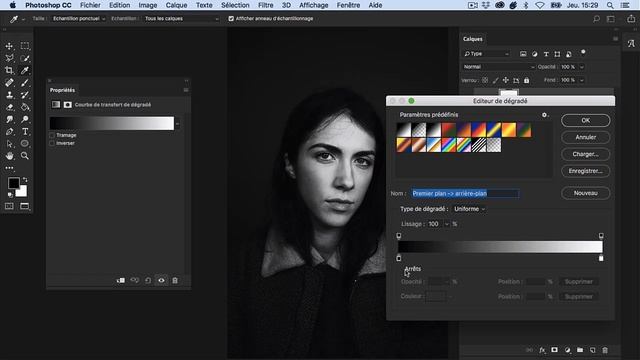Select the Path Selection tool
This screenshot has width=640, height=360.
tap(9, 144)
